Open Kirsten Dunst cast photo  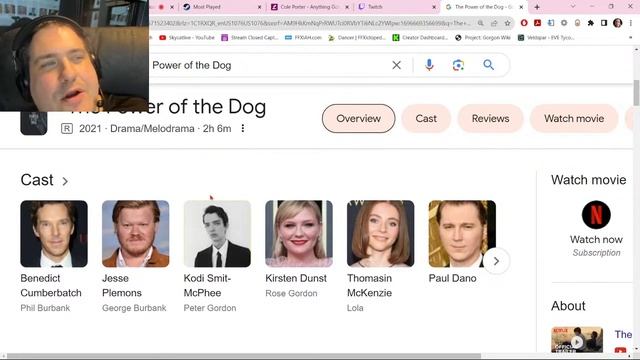click(x=299, y=233)
